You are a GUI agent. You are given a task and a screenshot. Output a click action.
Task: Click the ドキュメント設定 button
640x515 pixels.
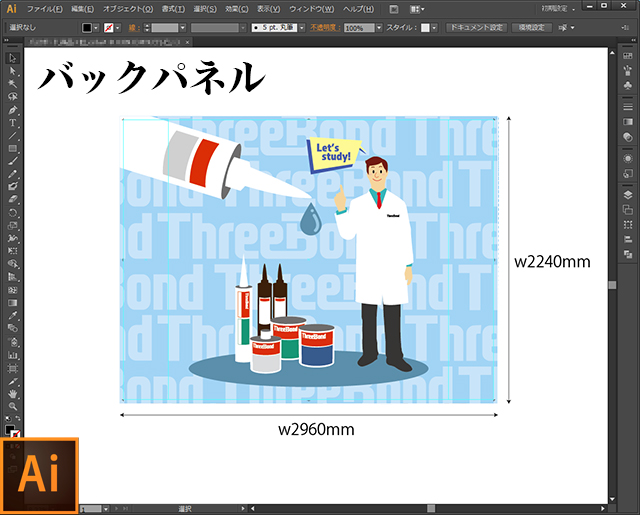click(x=476, y=28)
